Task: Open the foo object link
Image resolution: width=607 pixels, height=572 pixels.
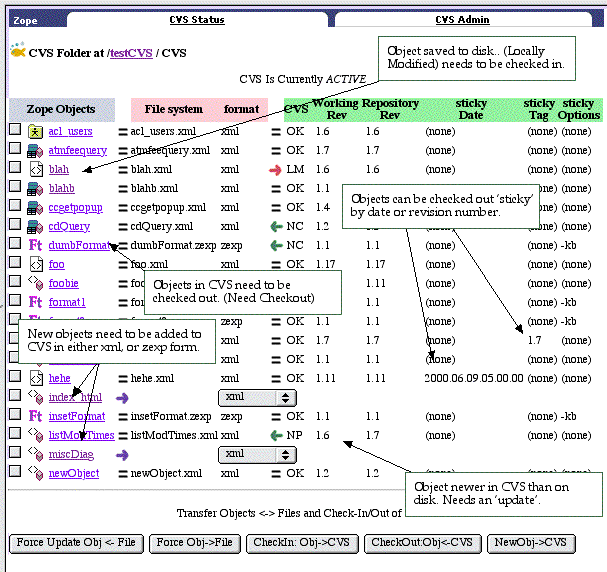Action: (57, 264)
